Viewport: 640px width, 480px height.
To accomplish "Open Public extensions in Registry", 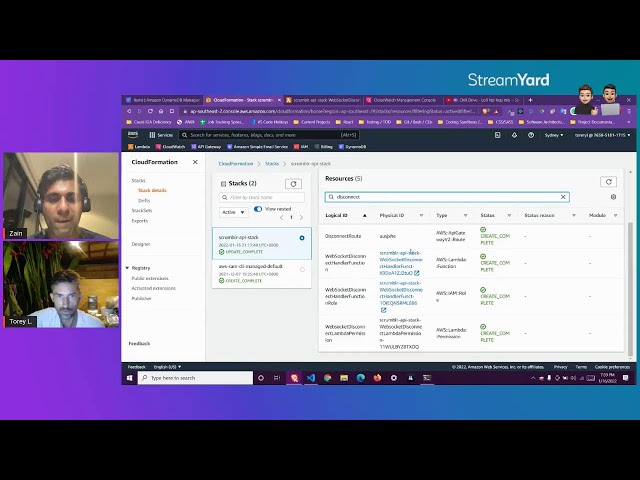I will [x=150, y=278].
